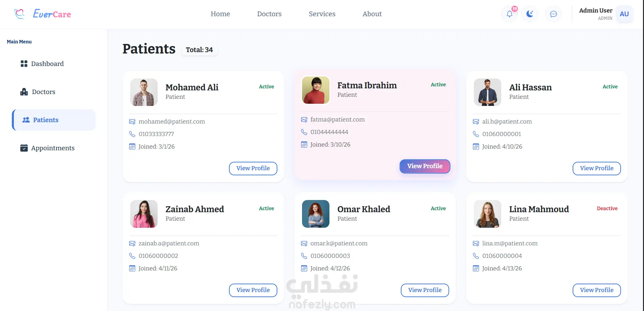The width and height of the screenshot is (644, 311).
Task: View Profile for Mohamed Ali
Action: pyautogui.click(x=253, y=168)
